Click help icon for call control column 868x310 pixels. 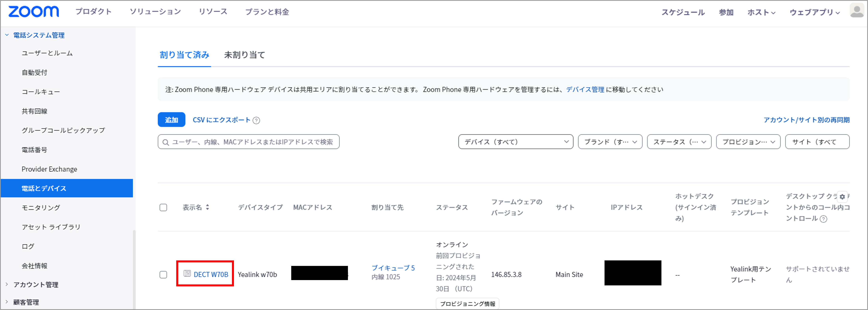tap(823, 219)
